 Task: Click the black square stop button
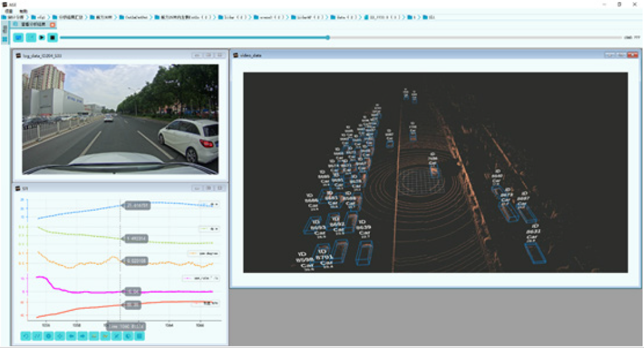click(x=52, y=38)
